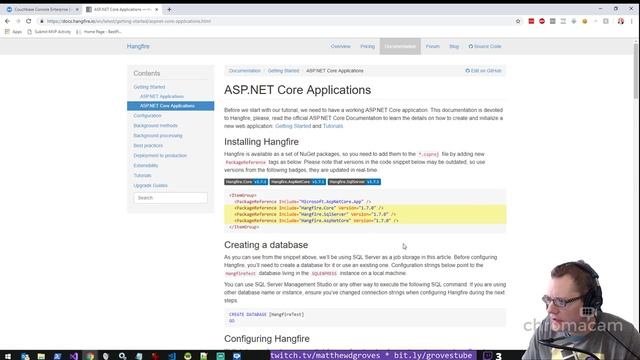This screenshot has height=360, width=640.
Task: Open Deployment to production in the sidebar
Action: (160, 156)
